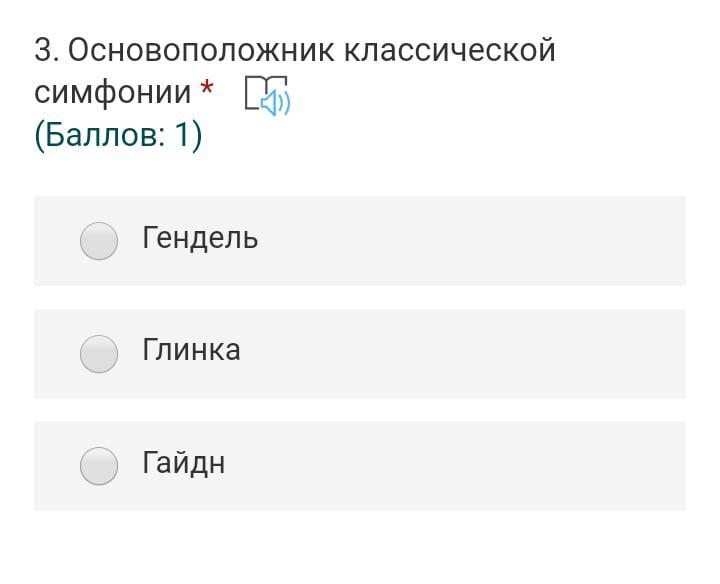This screenshot has width=720, height=584.
Task: Click empty gray area of Гендель row
Action: point(480,240)
